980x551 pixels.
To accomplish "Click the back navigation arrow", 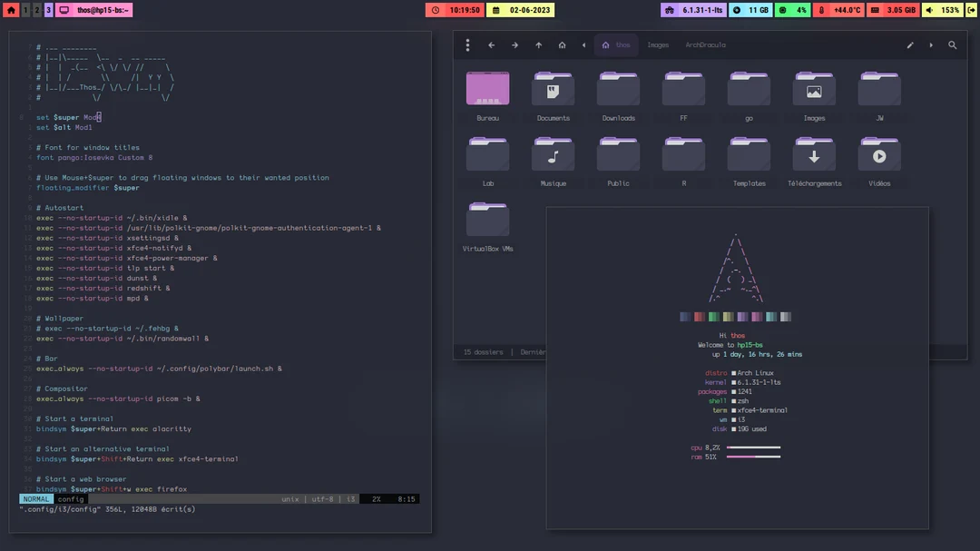I will pyautogui.click(x=491, y=44).
